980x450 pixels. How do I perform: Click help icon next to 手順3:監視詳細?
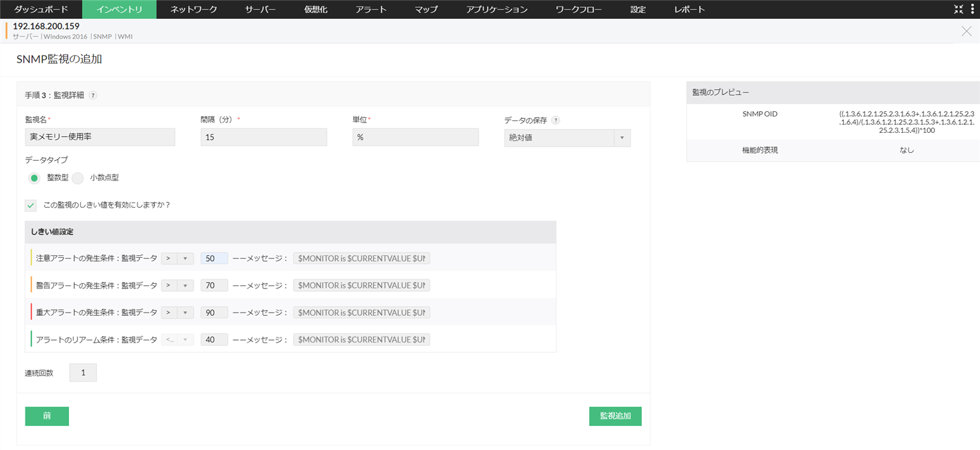tap(93, 95)
